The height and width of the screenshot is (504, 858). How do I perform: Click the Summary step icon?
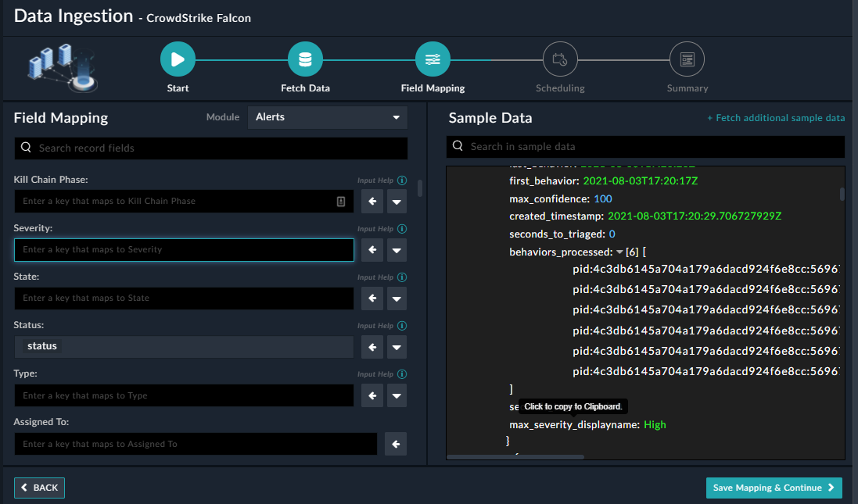687,59
